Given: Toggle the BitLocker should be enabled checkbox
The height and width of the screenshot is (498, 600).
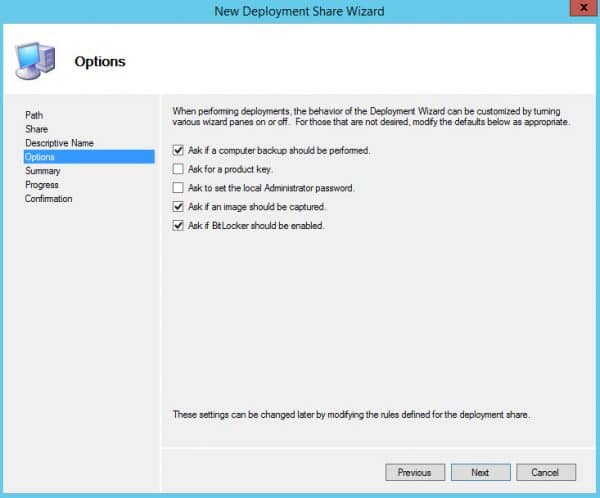Looking at the screenshot, I should [x=178, y=226].
